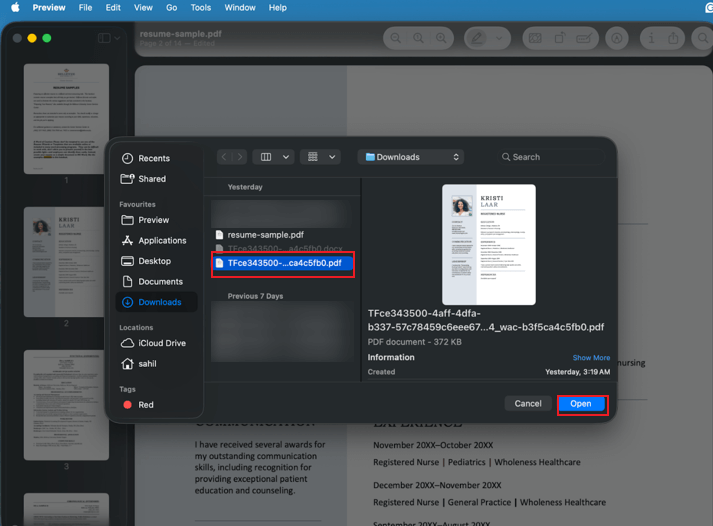
Task: Go to Desktop in the sidebar
Action: pyautogui.click(x=155, y=261)
